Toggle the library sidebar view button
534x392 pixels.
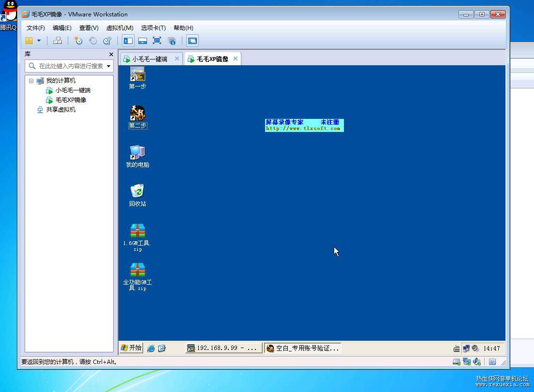[x=128, y=41]
